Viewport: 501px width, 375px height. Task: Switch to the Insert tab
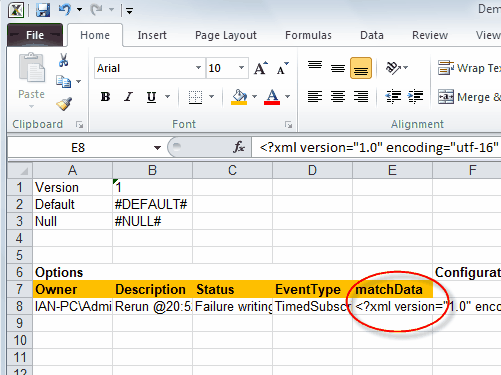point(152,35)
